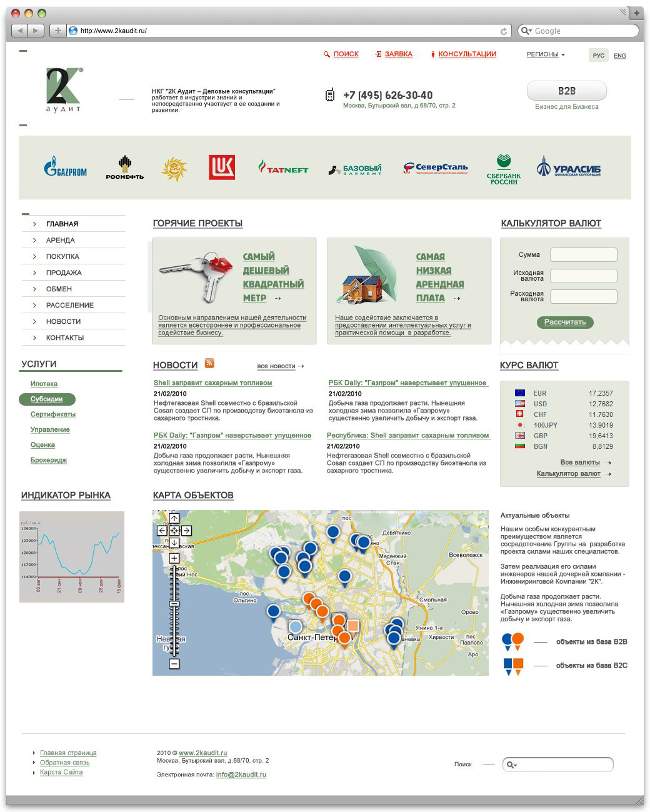Click the orange RSS feed icon
Viewport: 650px width, 812px height.
(x=209, y=363)
